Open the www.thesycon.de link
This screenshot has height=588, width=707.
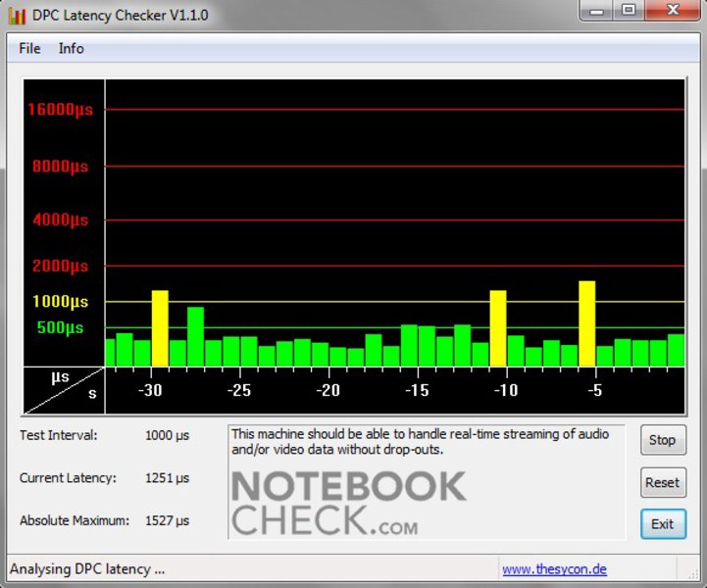(x=554, y=569)
